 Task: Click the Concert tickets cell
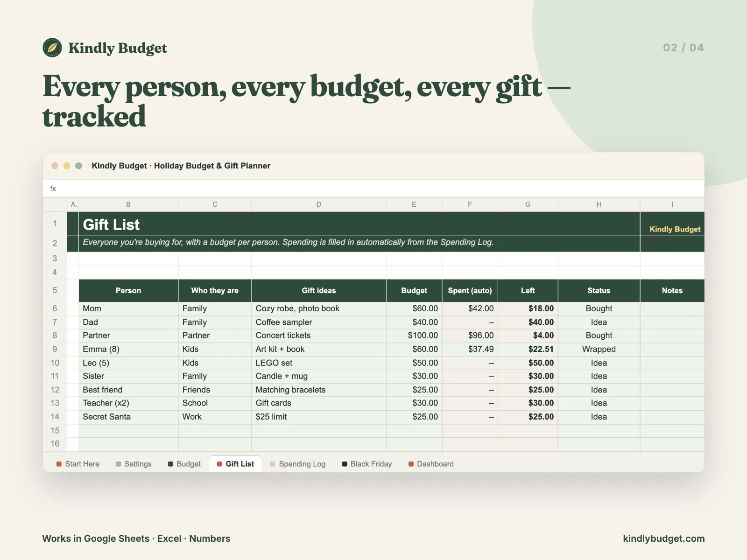tap(319, 336)
